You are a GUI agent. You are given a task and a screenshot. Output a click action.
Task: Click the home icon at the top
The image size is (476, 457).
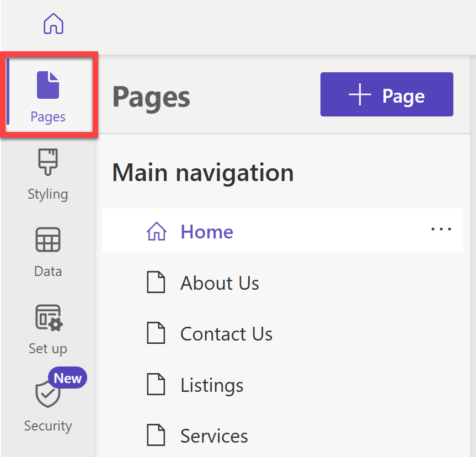(x=53, y=24)
